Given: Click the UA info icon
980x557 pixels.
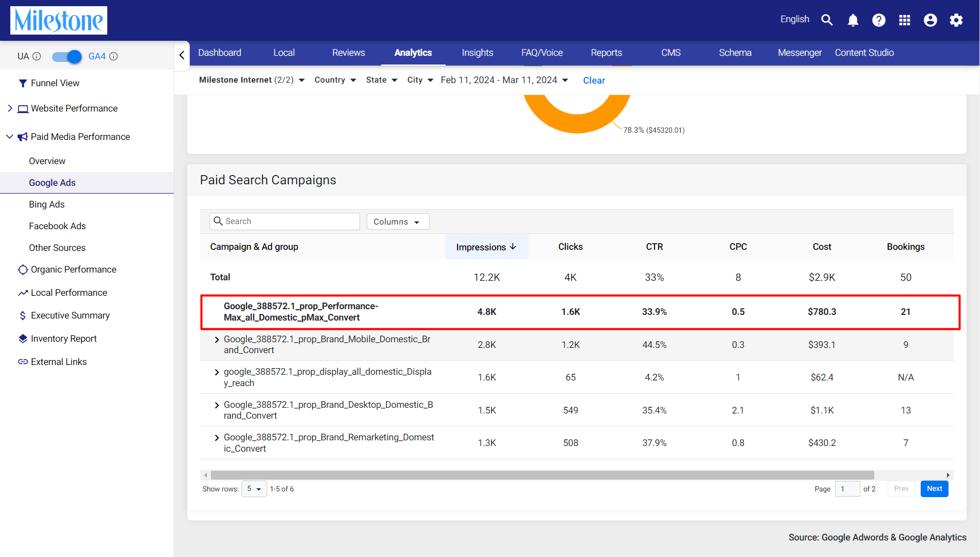Looking at the screenshot, I should (37, 56).
